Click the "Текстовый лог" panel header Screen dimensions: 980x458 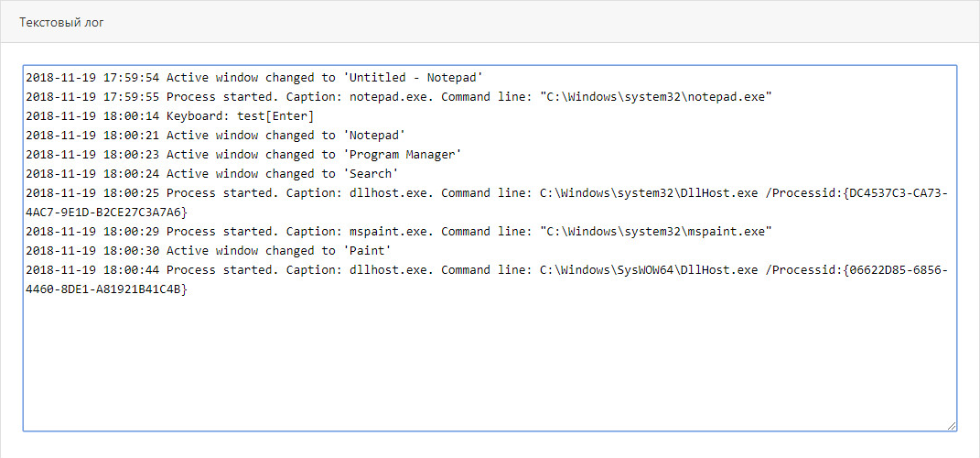click(62, 21)
